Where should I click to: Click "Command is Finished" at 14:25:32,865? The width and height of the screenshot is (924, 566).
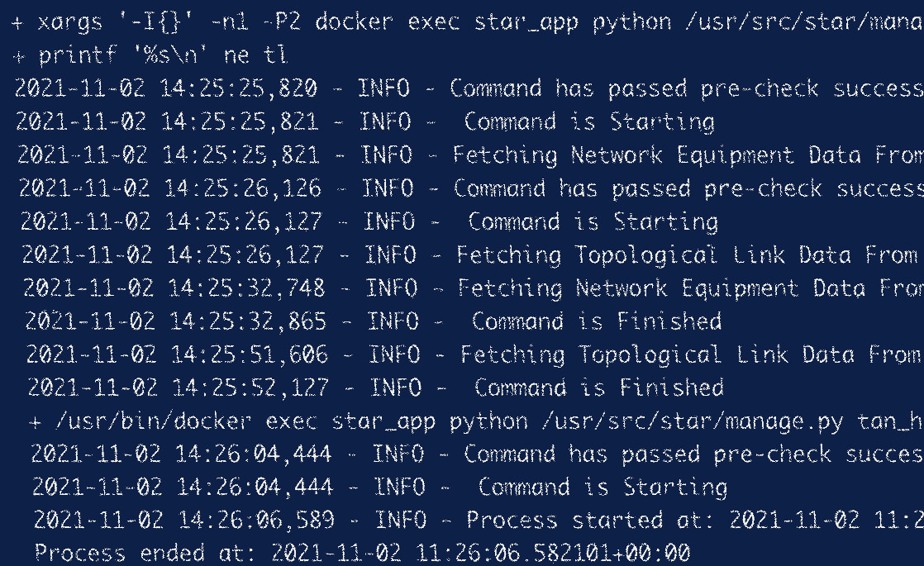596,321
